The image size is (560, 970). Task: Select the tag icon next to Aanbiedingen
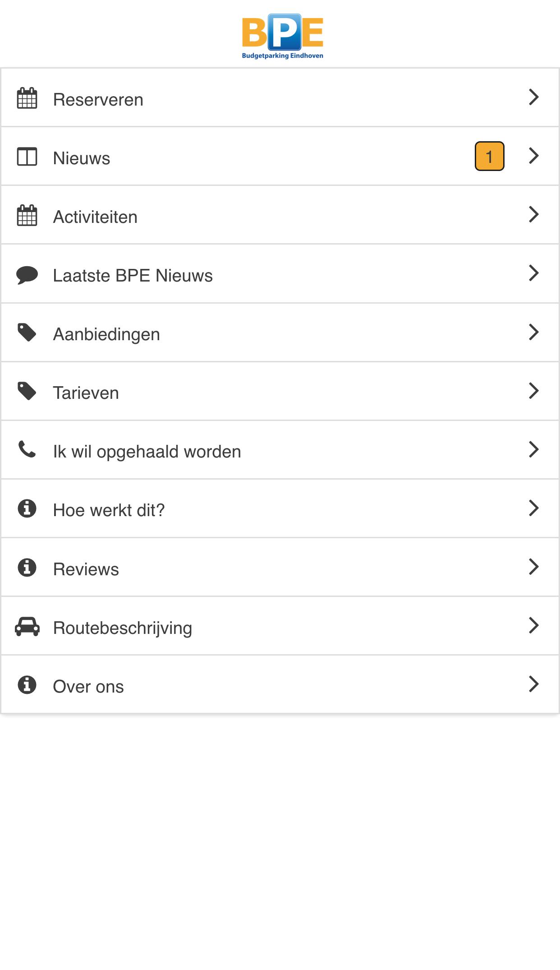pyautogui.click(x=26, y=333)
